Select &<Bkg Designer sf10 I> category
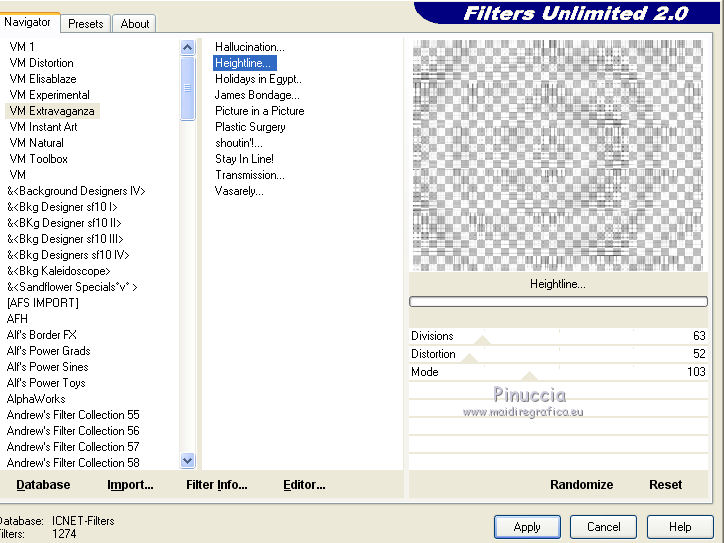 62,207
